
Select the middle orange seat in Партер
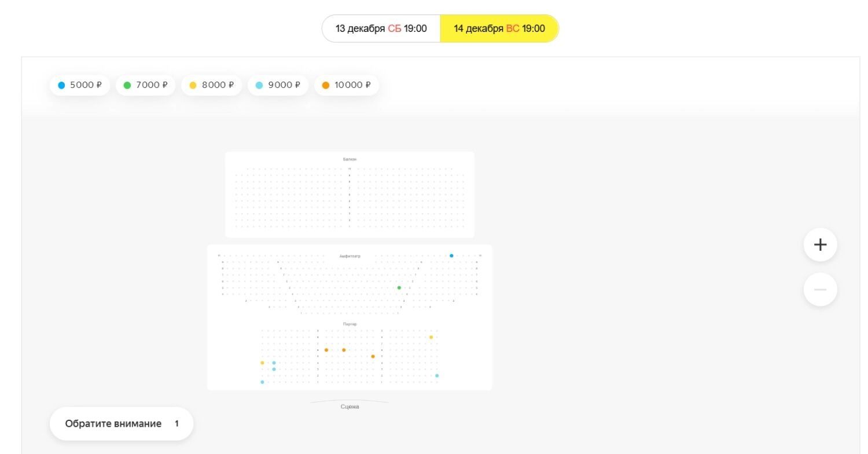[x=344, y=350]
